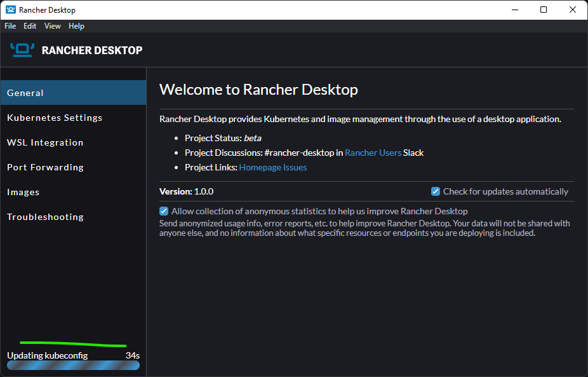Disable anonymous statistics collection checkbox
Viewport: 588px width, 377px height.
point(164,211)
